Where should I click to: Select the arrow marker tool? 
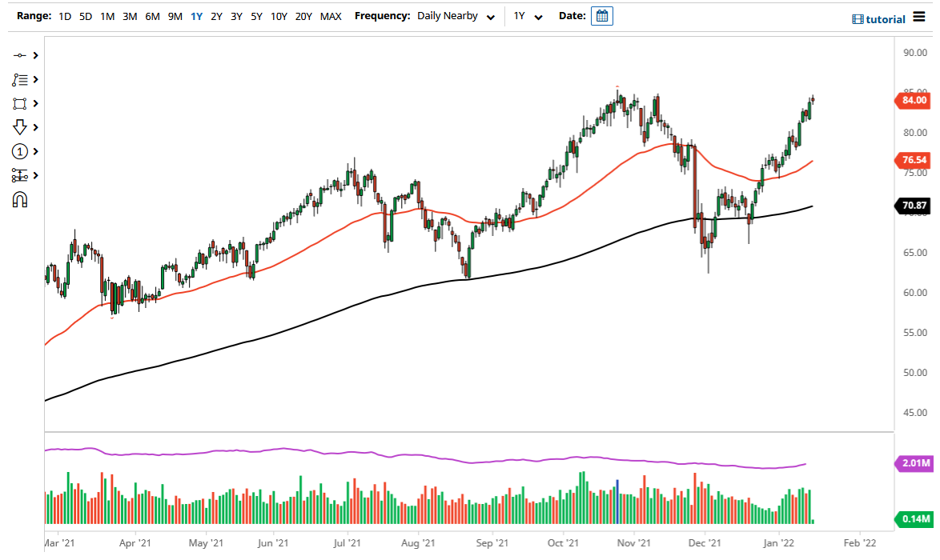[22, 127]
